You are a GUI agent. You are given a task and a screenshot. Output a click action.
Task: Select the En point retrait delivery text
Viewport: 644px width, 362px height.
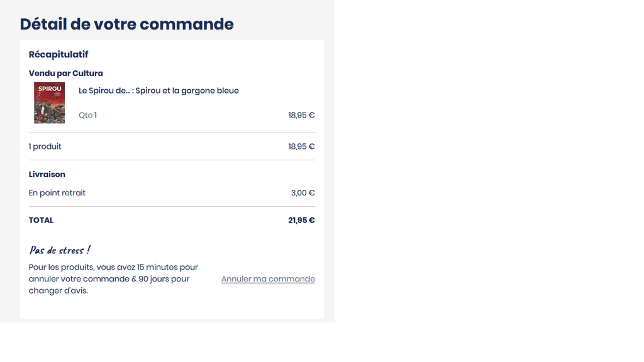click(57, 193)
